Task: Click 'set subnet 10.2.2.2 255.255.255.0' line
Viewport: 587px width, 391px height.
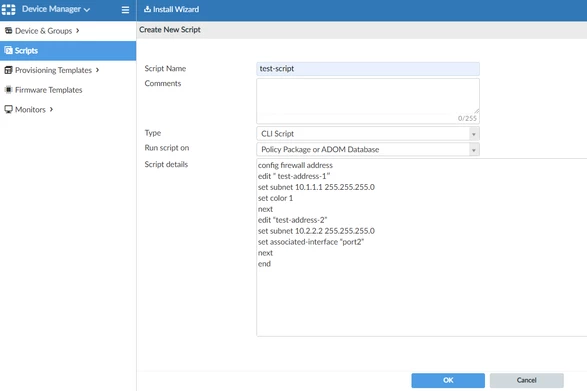Action: click(316, 231)
